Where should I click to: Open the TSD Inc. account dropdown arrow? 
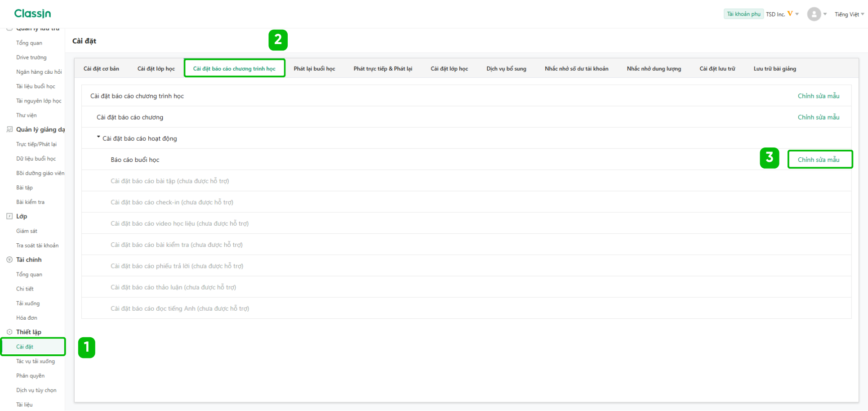(797, 14)
